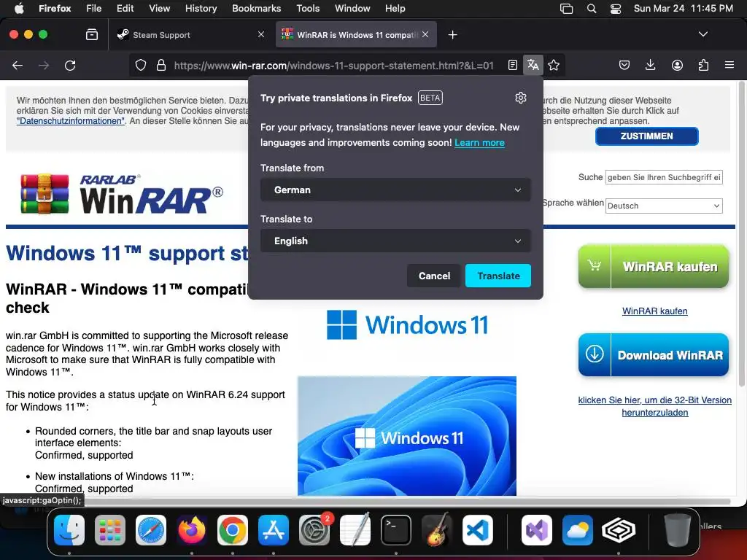
Task: Click the forward navigation arrow
Action: point(44,65)
